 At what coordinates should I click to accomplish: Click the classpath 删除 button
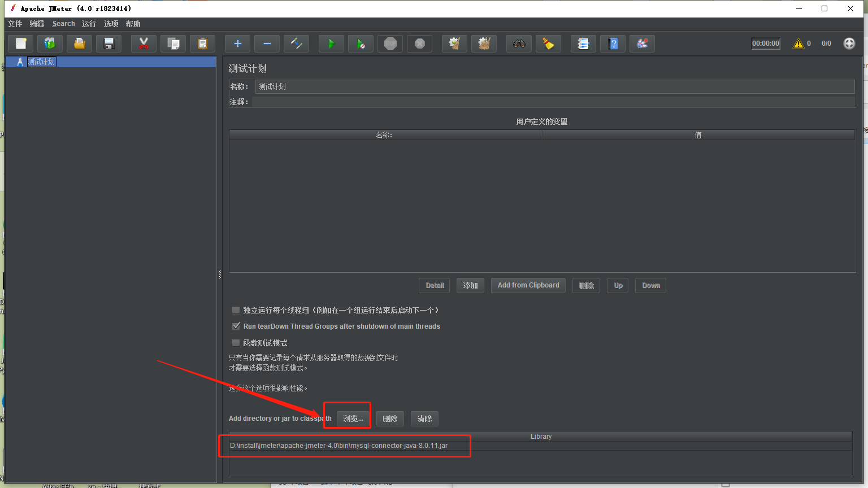390,419
